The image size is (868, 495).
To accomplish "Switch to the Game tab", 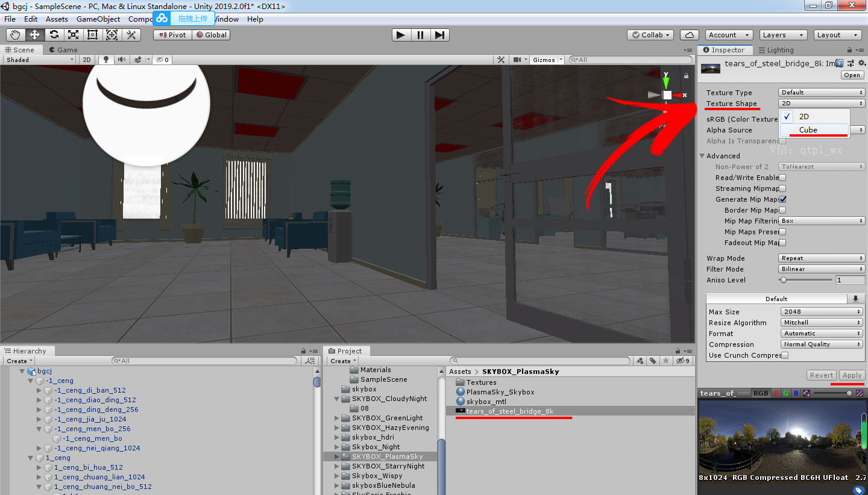I will [63, 50].
